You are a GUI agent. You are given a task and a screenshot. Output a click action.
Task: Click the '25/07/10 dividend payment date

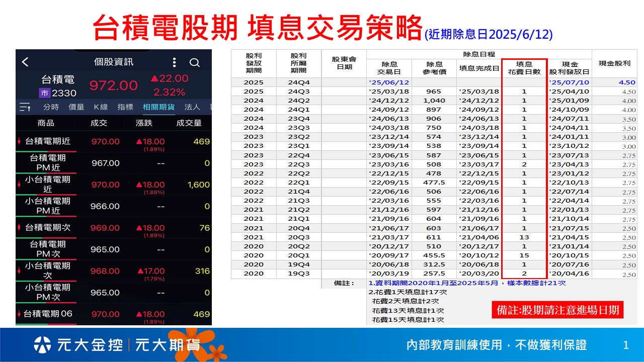tap(569, 82)
